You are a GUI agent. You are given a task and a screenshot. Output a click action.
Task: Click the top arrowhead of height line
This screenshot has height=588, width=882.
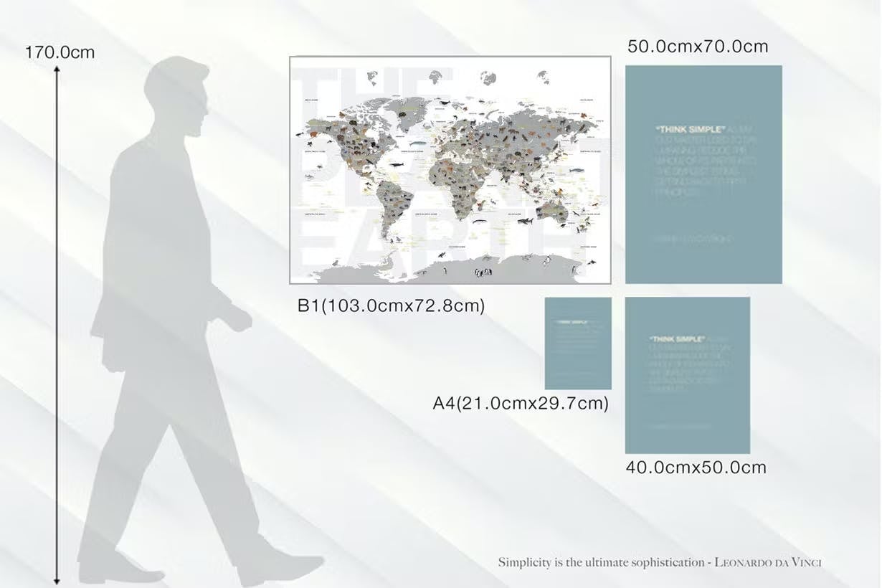pyautogui.click(x=57, y=69)
